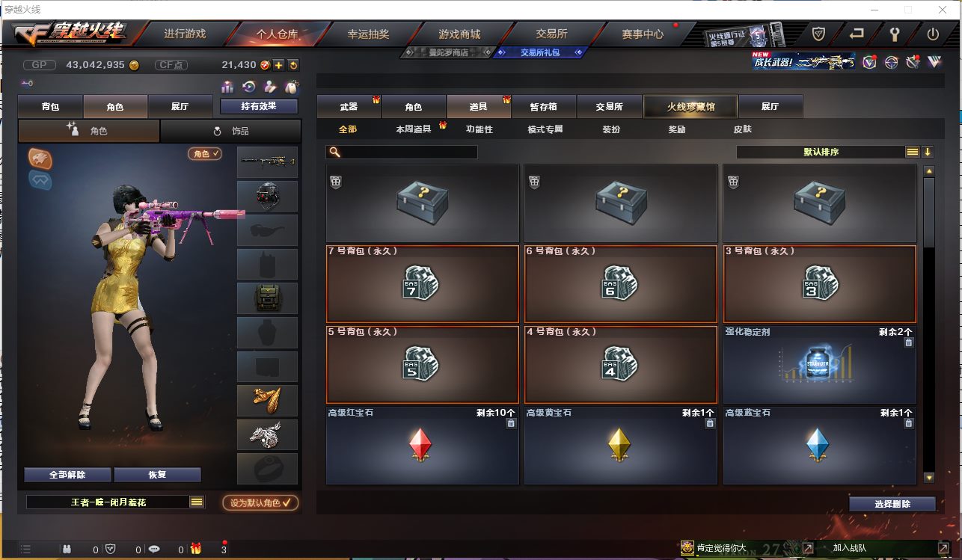Switch to the 火线珍藏馆 tab
The height and width of the screenshot is (560, 962).
(x=690, y=106)
